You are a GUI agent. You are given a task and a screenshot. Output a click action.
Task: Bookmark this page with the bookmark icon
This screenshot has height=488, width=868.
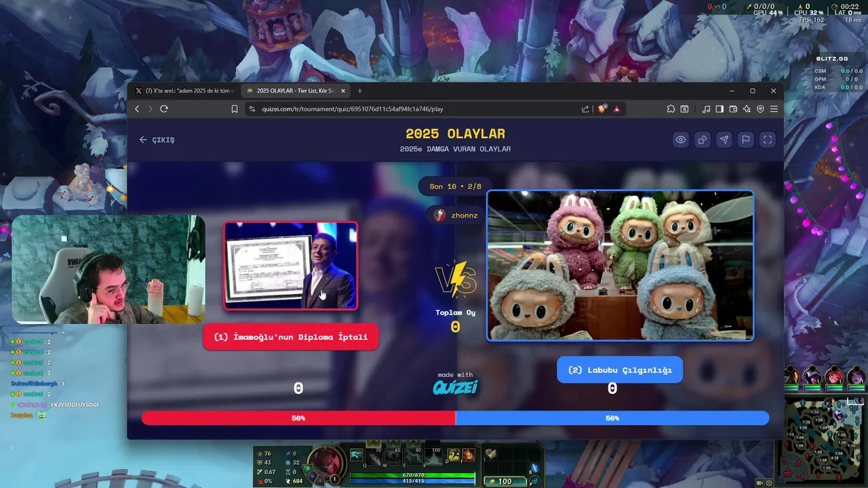click(235, 109)
